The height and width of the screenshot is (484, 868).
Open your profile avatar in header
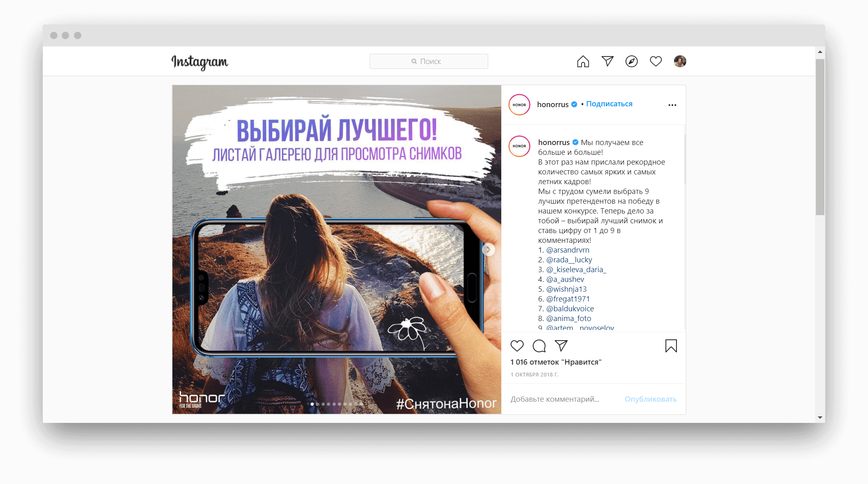pos(680,61)
